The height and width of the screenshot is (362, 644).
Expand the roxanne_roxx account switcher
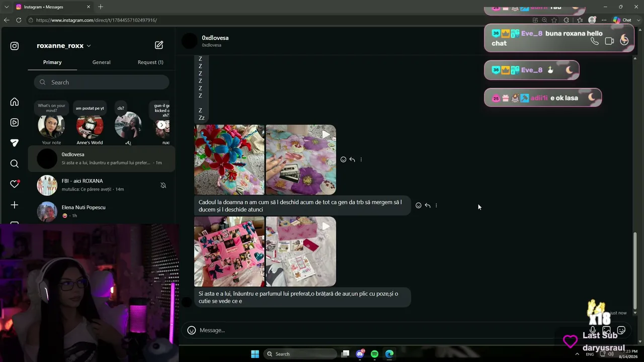click(89, 46)
